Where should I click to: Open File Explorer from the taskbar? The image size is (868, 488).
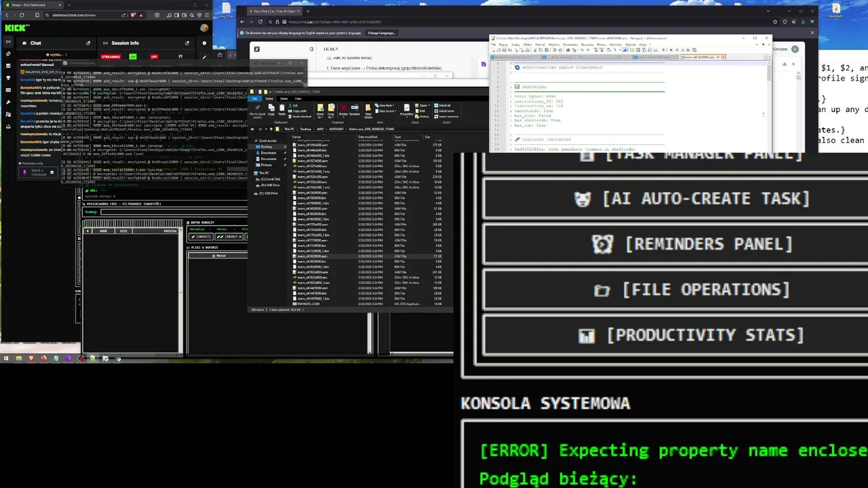tap(18, 358)
